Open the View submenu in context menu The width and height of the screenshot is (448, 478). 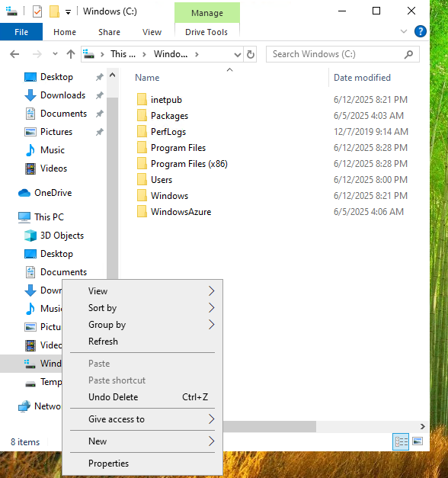pos(142,291)
